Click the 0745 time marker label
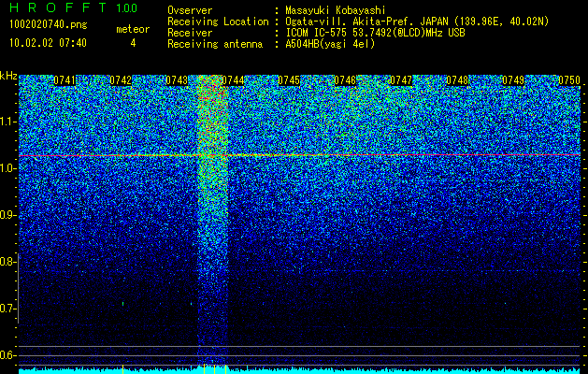This screenshot has width=588, height=374. [289, 80]
